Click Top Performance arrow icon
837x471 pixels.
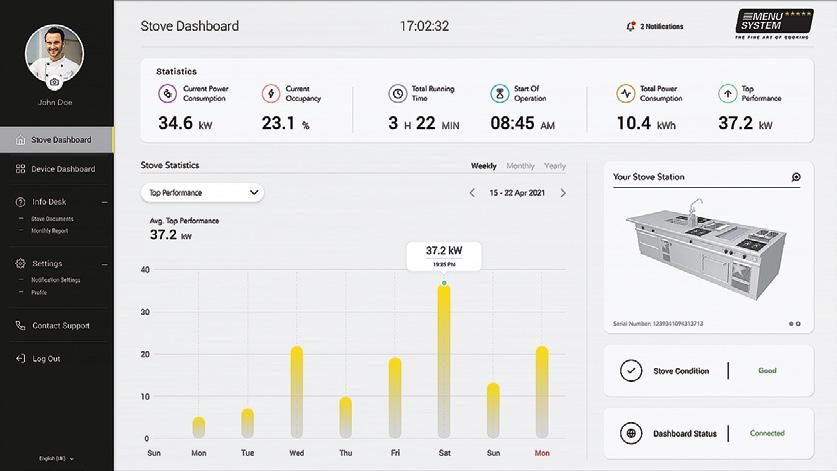pos(727,93)
